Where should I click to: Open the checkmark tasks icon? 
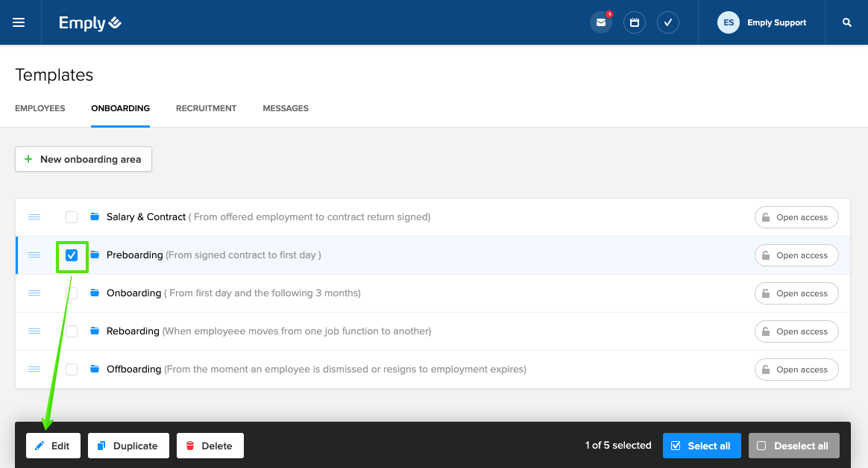tap(668, 22)
